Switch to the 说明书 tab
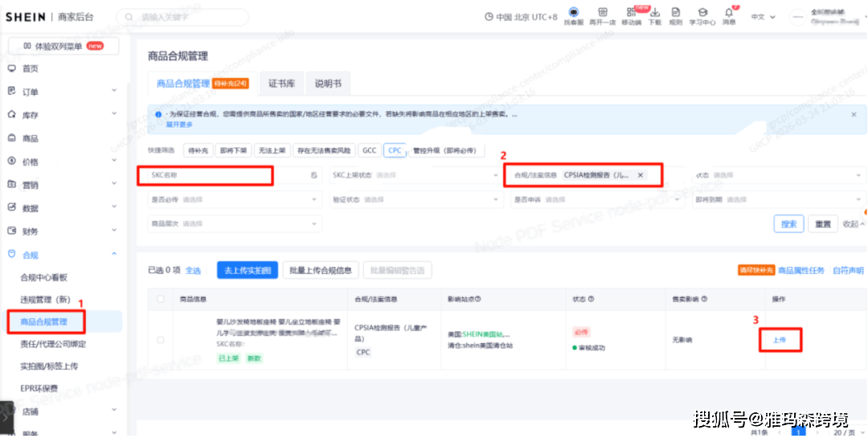868x438 pixels. coord(328,84)
